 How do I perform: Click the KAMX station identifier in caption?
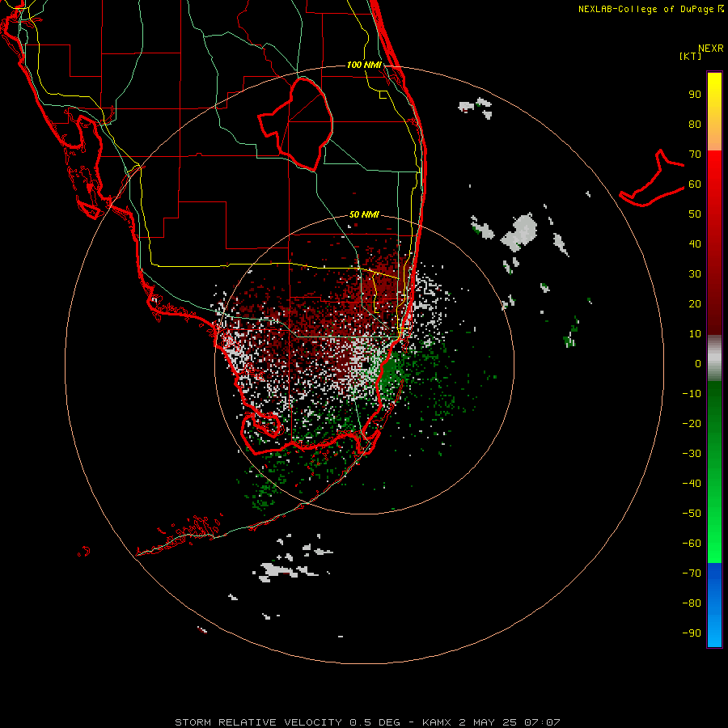437,722
